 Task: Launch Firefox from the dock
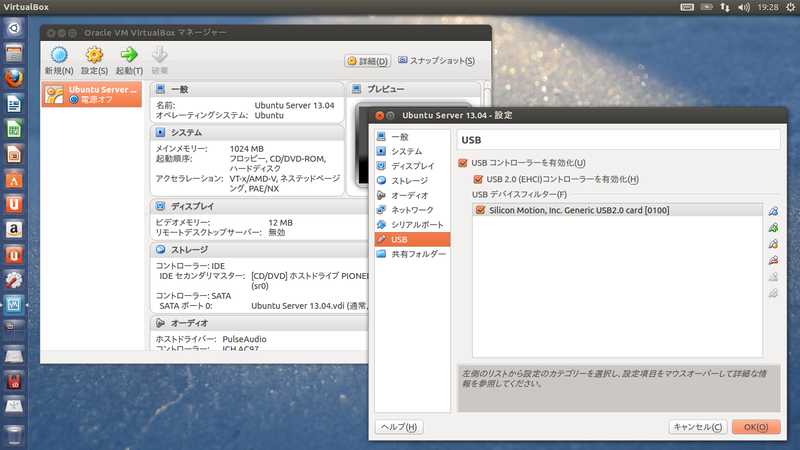coord(14,78)
